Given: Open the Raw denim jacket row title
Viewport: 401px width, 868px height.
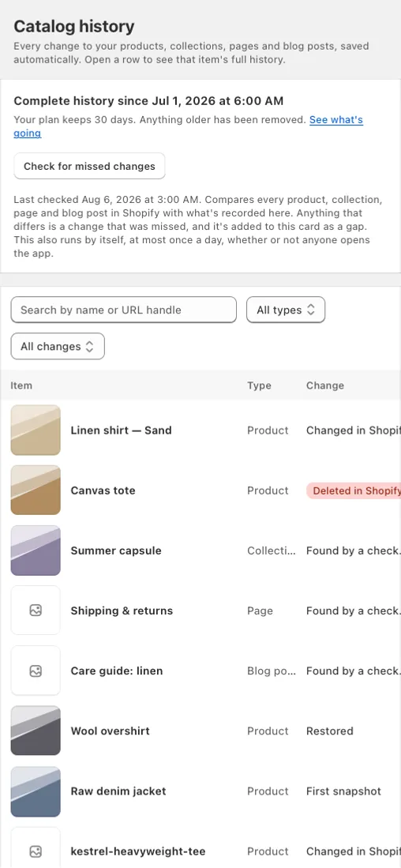Looking at the screenshot, I should (x=118, y=791).
